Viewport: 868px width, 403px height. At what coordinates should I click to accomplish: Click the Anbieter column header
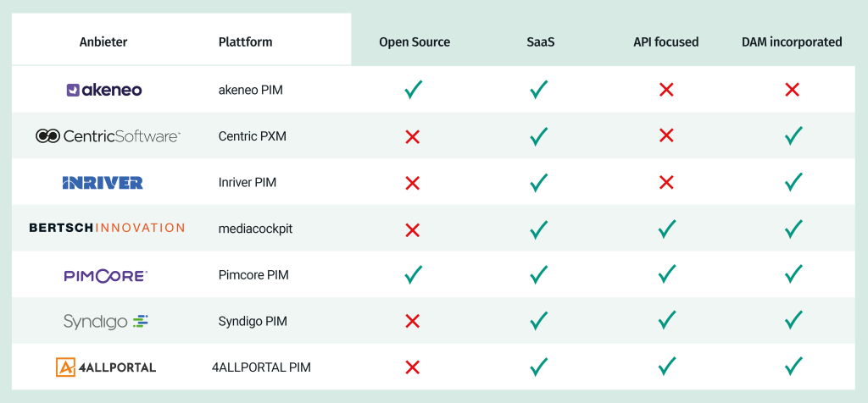103,42
